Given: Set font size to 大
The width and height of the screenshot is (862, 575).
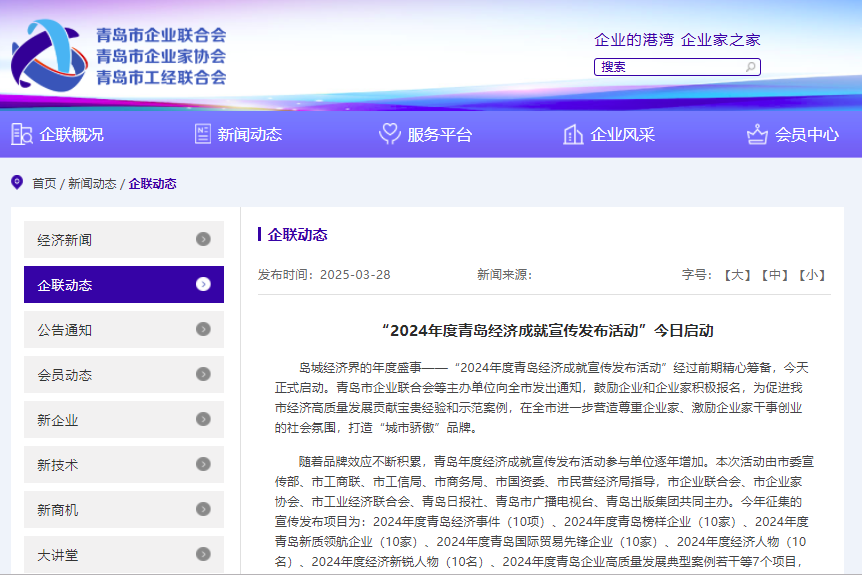Looking at the screenshot, I should [x=737, y=275].
